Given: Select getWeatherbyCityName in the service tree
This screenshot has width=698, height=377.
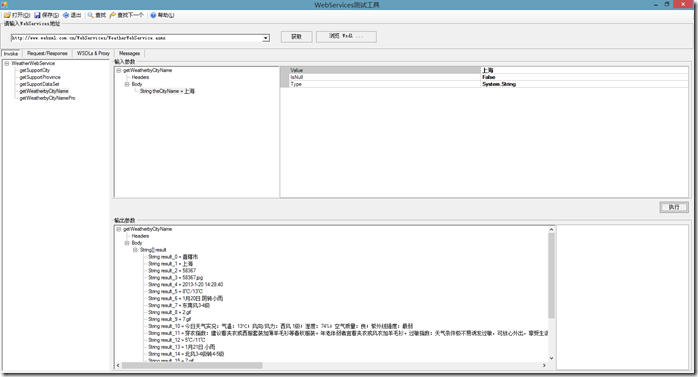Looking at the screenshot, I should (x=44, y=91).
